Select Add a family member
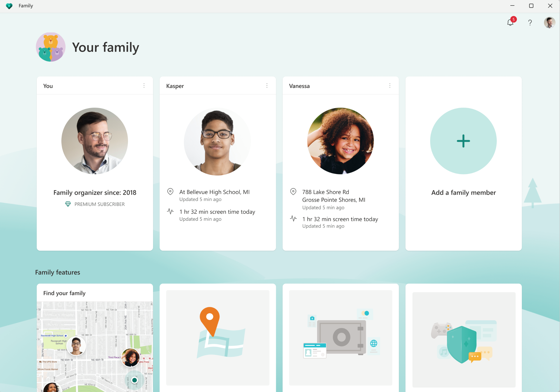 (463, 141)
